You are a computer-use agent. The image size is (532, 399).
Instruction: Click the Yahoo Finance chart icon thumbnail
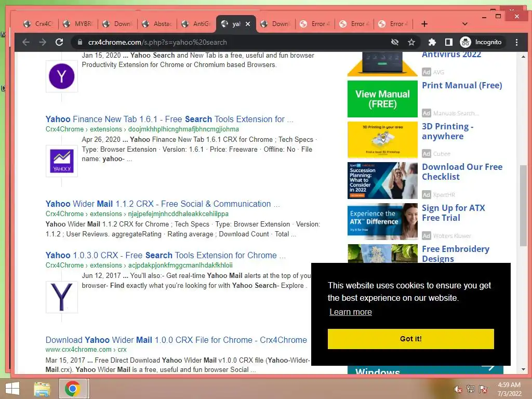click(x=62, y=161)
